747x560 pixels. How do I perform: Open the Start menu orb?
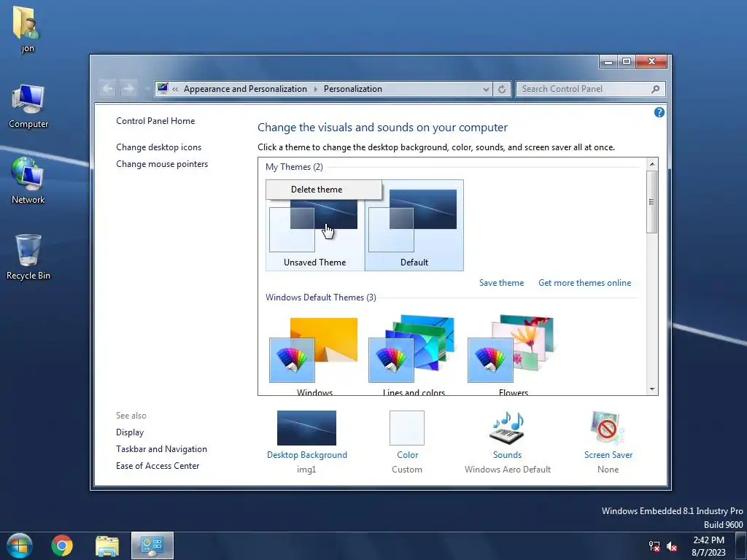tap(20, 545)
